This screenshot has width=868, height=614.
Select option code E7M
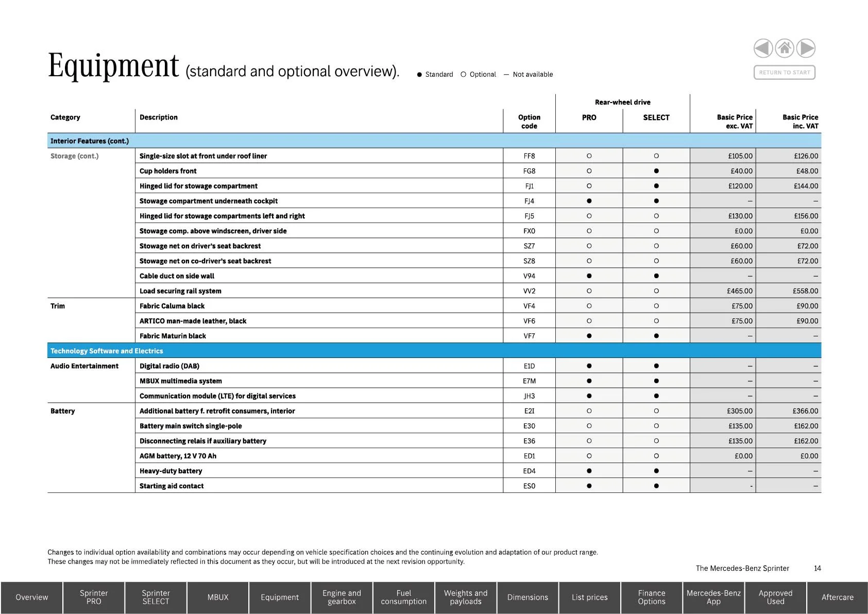click(529, 381)
